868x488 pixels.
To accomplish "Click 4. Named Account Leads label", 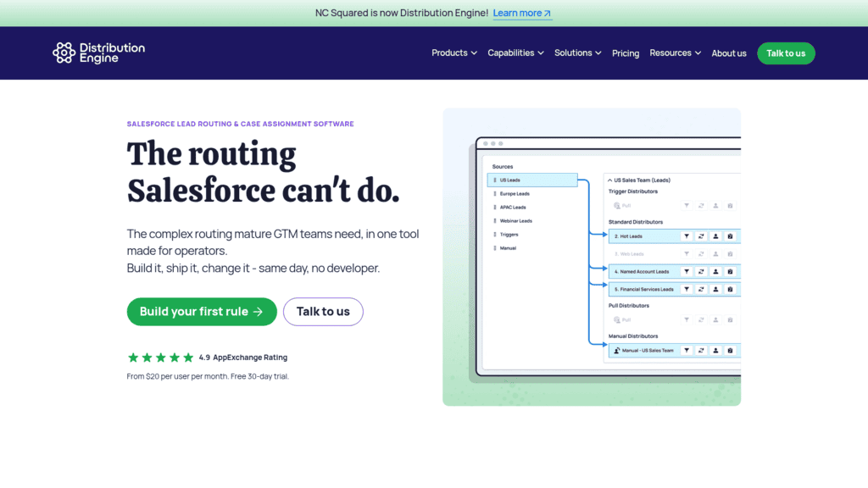I will tap(642, 272).
